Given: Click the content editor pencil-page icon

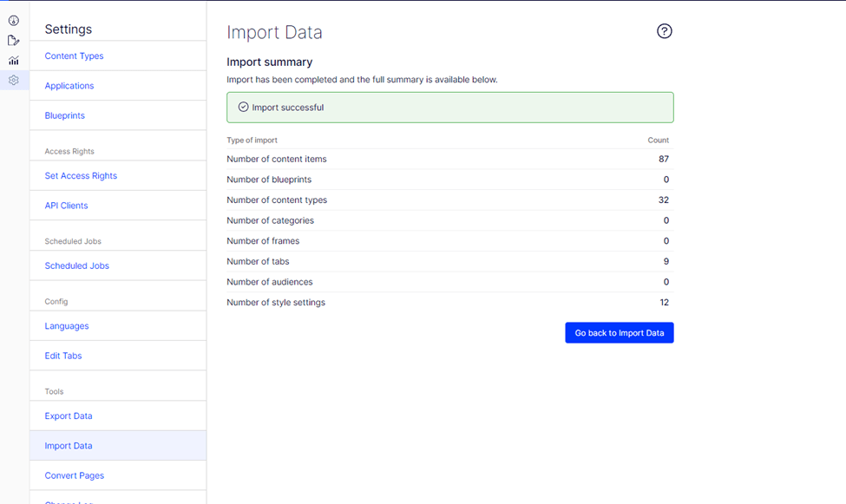Looking at the screenshot, I should coord(14,40).
